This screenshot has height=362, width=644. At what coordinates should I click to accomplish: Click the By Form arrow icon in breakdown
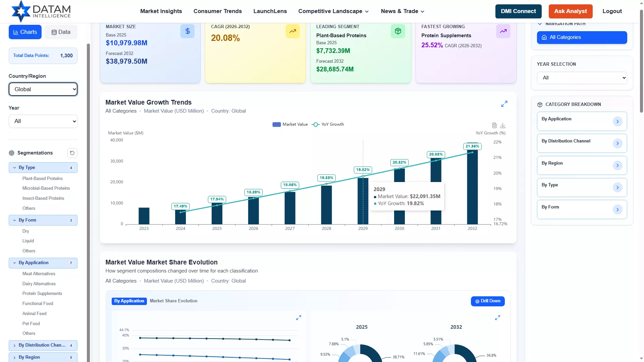click(x=618, y=209)
